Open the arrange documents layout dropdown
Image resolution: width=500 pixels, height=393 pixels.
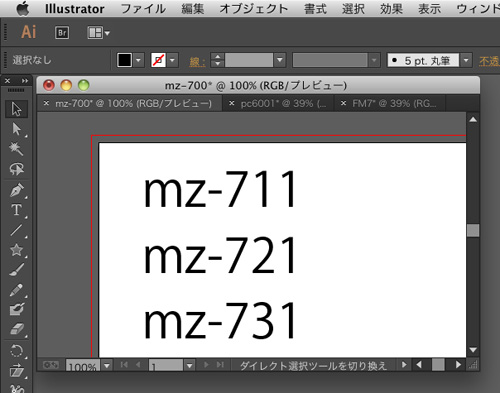(99, 33)
